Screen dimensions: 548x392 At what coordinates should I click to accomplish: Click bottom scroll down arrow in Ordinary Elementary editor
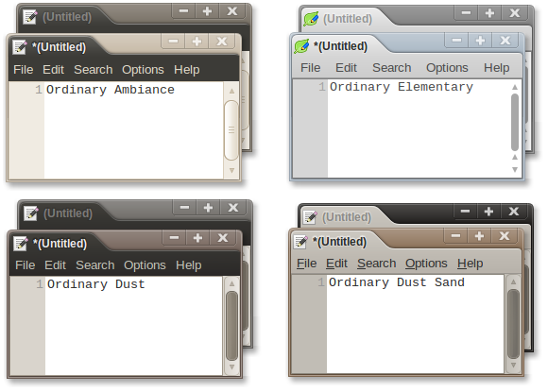(x=515, y=170)
